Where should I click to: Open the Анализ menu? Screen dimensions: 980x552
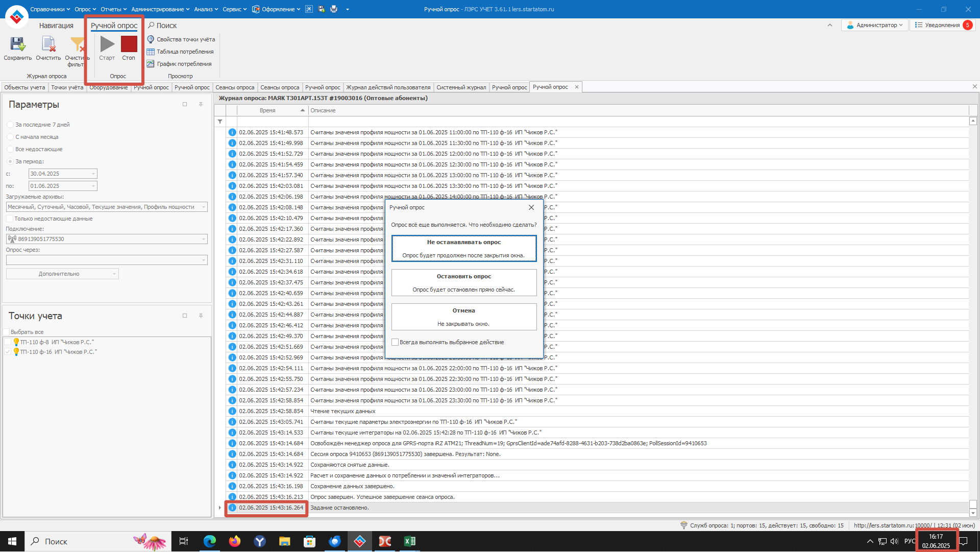(x=206, y=9)
